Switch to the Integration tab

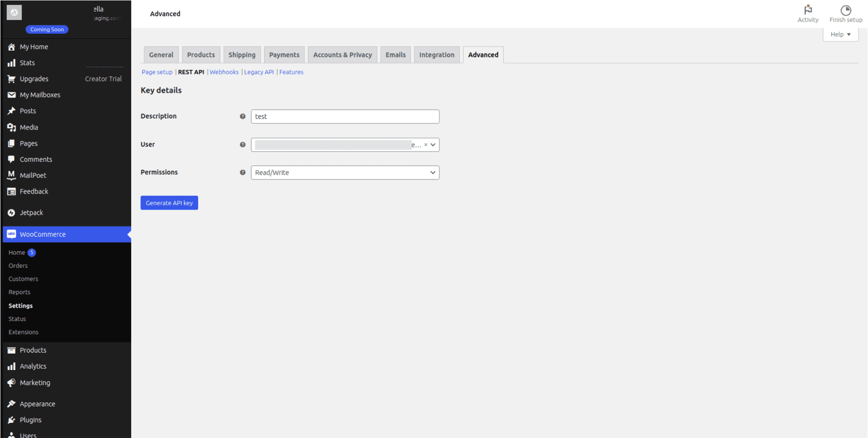coord(437,54)
